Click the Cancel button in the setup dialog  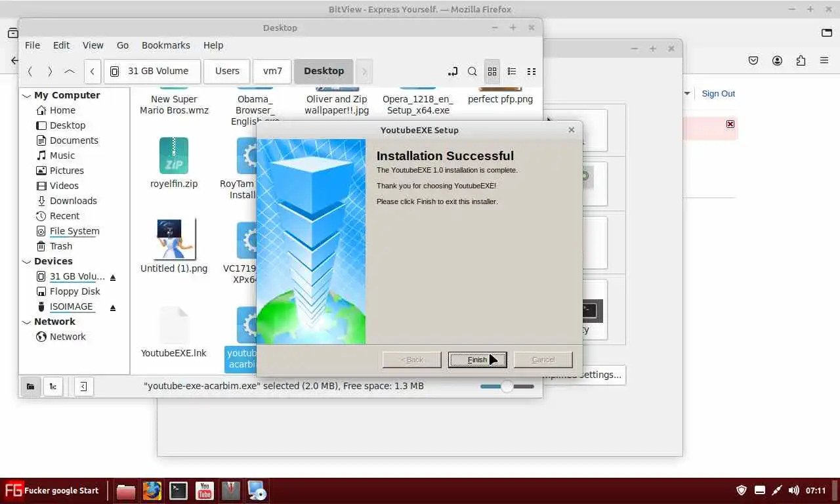543,360
